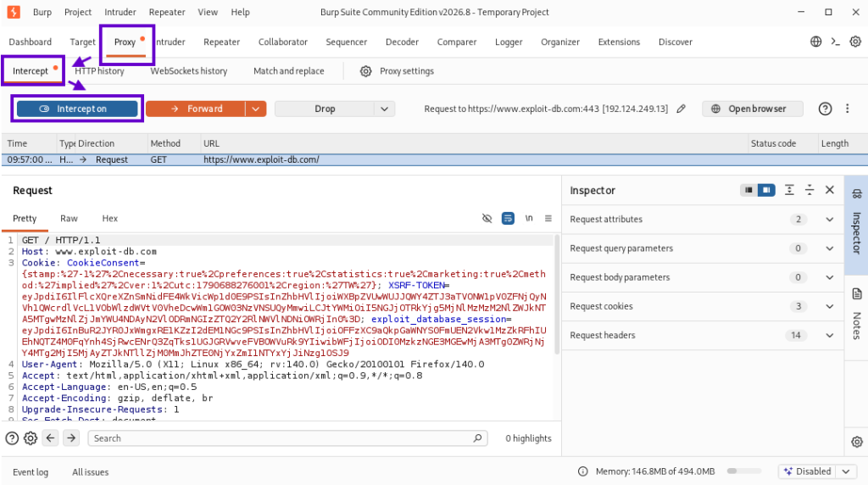Open the hamburger menu of the Request editor
The width and height of the screenshot is (868, 485).
pyautogui.click(x=548, y=218)
